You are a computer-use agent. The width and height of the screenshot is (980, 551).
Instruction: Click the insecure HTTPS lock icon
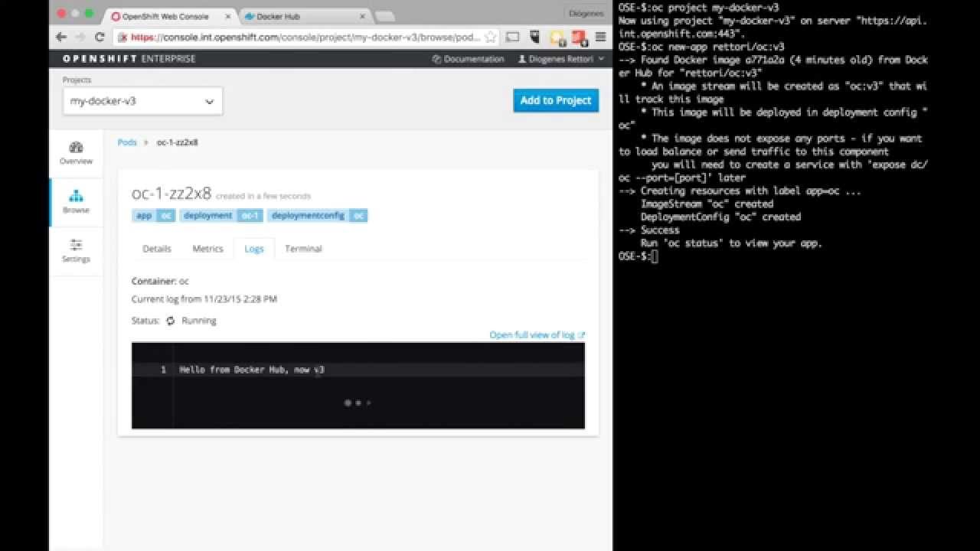coord(122,37)
